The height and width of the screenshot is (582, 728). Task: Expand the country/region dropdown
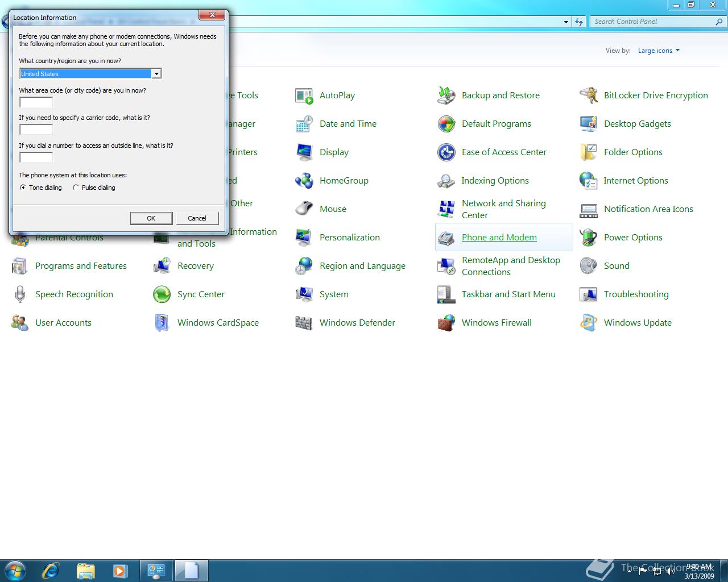156,74
